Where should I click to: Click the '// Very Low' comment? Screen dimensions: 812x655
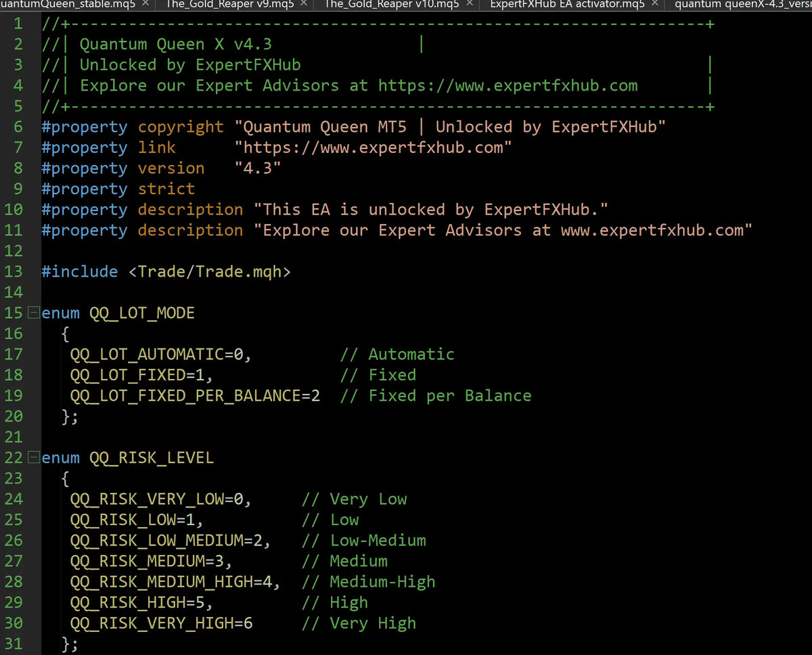pyautogui.click(x=355, y=499)
